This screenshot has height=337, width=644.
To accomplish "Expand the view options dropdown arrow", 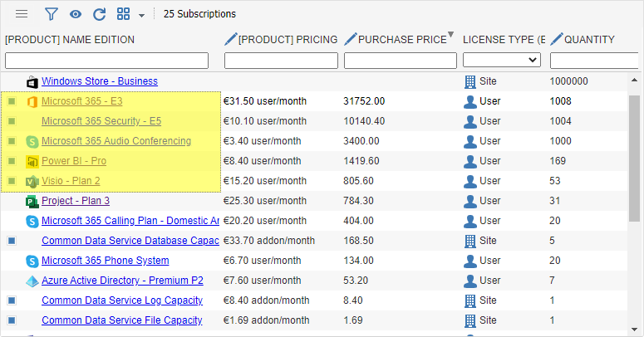I will [x=142, y=16].
